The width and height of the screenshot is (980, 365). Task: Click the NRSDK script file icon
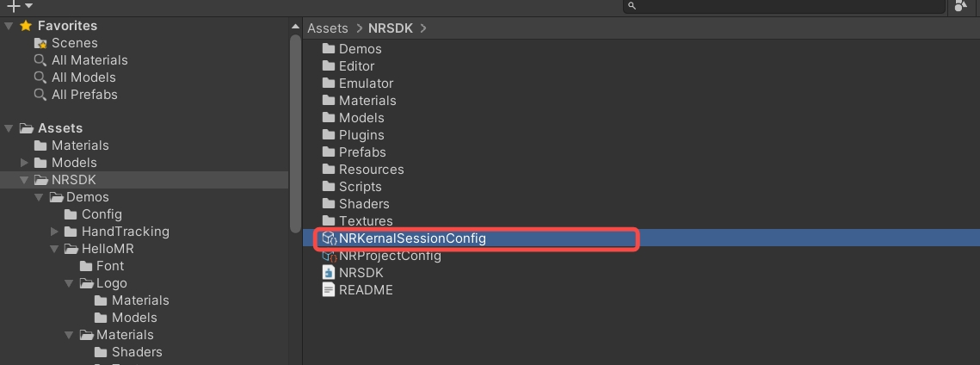tap(329, 273)
